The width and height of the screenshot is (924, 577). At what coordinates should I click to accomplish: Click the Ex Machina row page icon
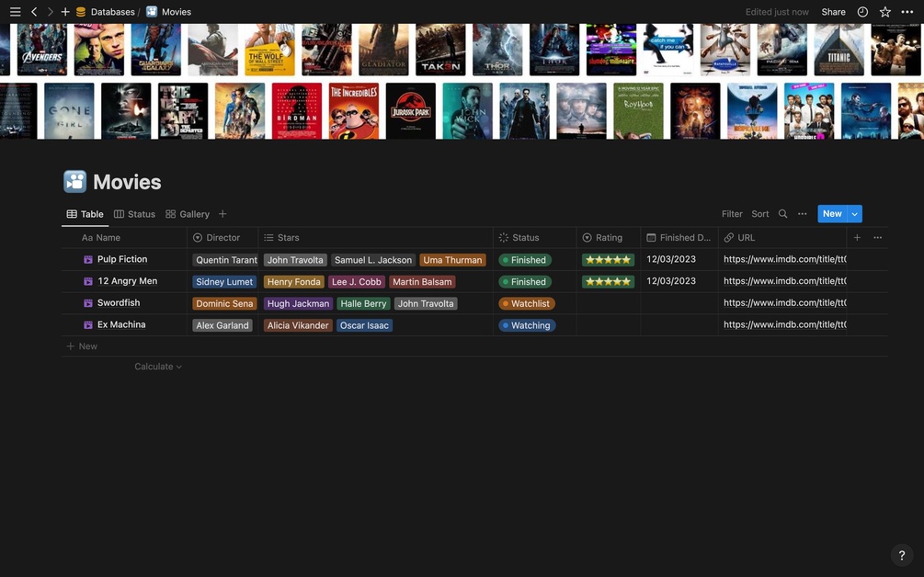(x=88, y=325)
